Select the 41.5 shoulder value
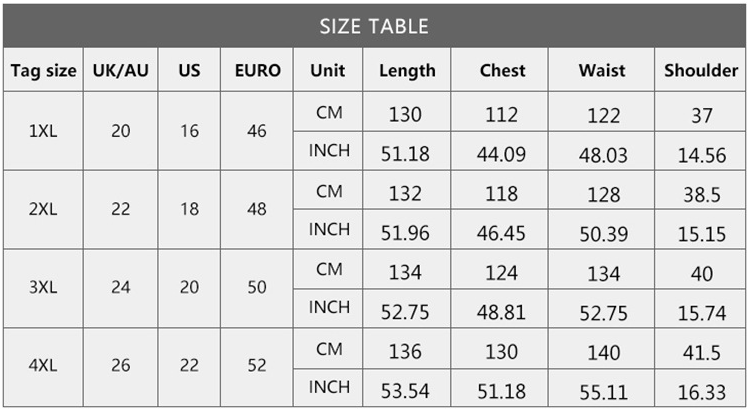The height and width of the screenshot is (410, 753). pos(701,350)
